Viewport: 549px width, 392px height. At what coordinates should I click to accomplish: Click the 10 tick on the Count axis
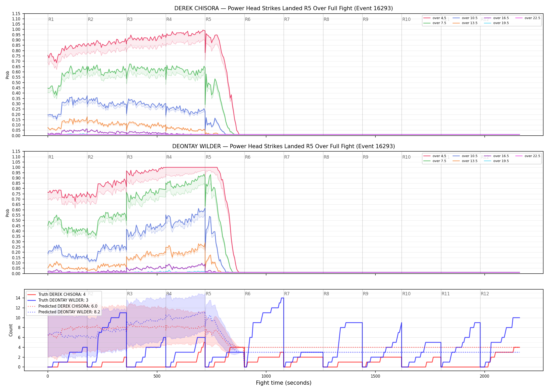coord(18,318)
